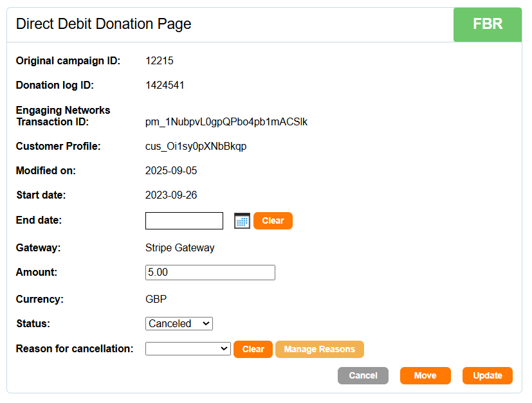Click the Start date value 2023-09-26

(x=172, y=195)
